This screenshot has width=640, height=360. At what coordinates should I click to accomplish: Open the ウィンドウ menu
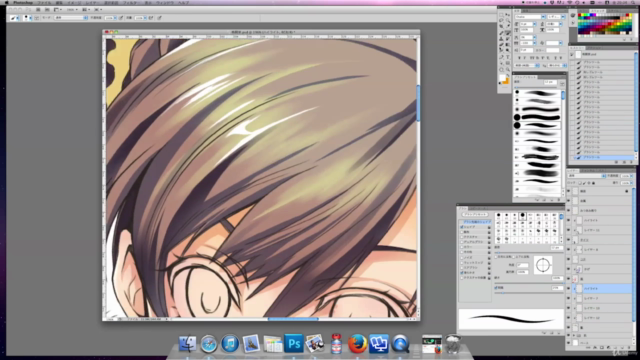point(165,3)
